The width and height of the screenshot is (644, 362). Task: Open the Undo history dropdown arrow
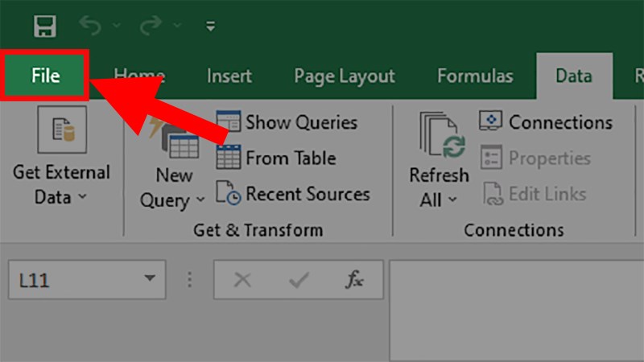(117, 26)
